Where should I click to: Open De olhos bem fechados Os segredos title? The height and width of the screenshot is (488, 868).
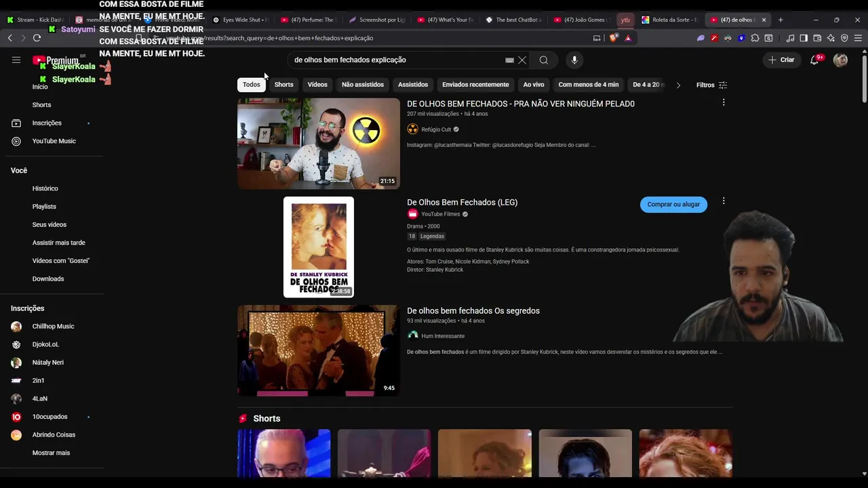coord(473,311)
